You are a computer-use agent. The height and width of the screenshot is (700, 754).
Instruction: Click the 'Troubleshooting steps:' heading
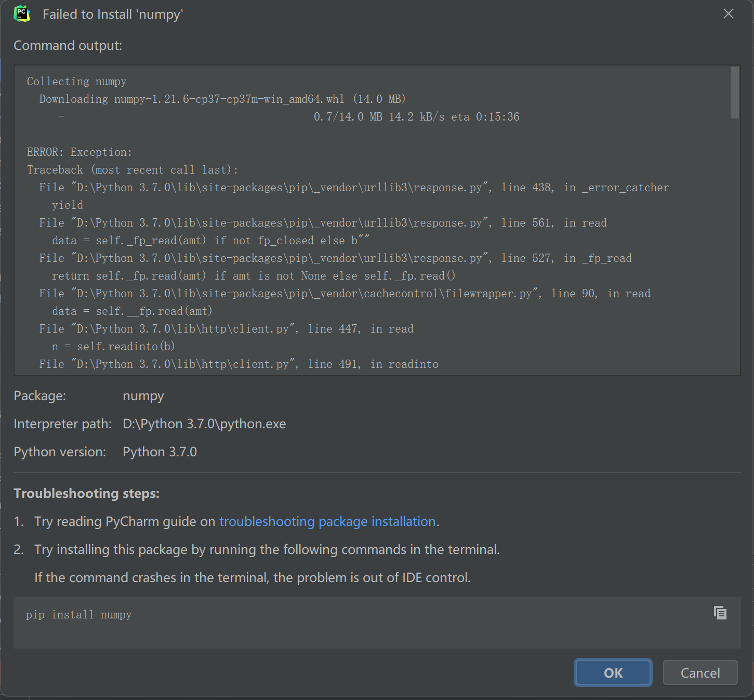[86, 493]
